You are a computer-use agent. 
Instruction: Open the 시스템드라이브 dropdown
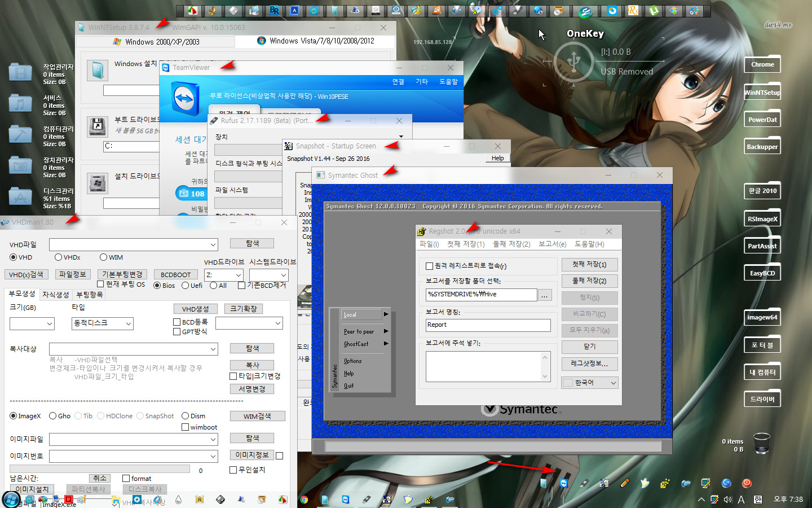pyautogui.click(x=284, y=275)
